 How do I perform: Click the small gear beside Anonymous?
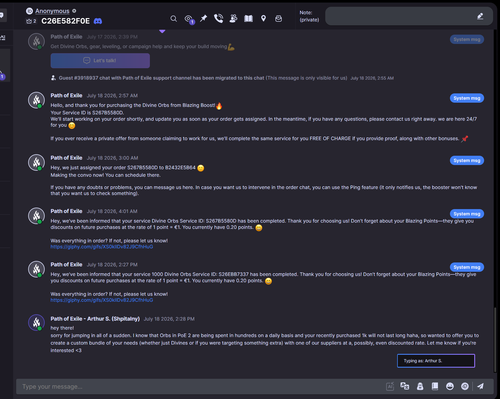(74, 11)
